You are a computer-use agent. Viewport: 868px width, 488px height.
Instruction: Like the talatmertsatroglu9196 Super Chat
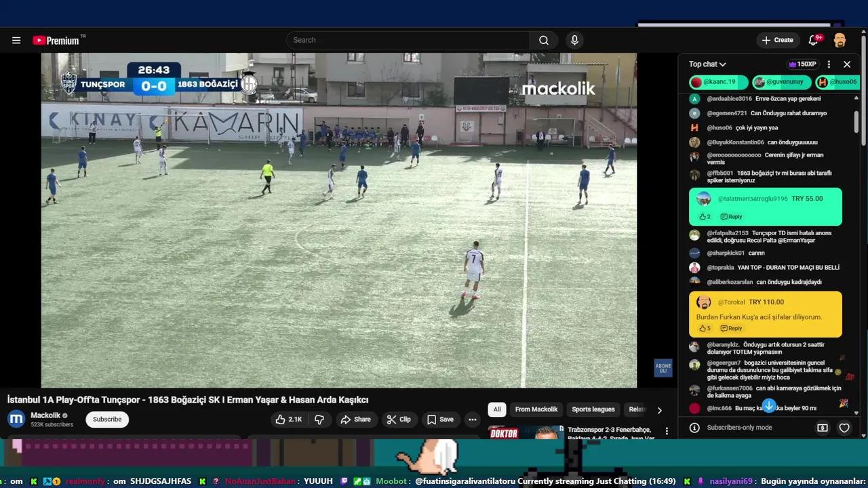(702, 217)
